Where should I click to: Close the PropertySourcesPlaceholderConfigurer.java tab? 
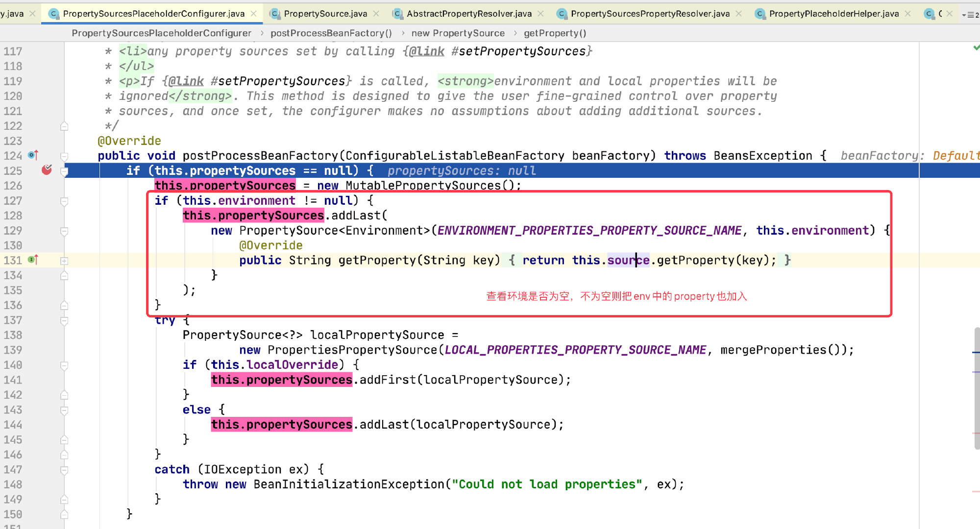coord(253,14)
